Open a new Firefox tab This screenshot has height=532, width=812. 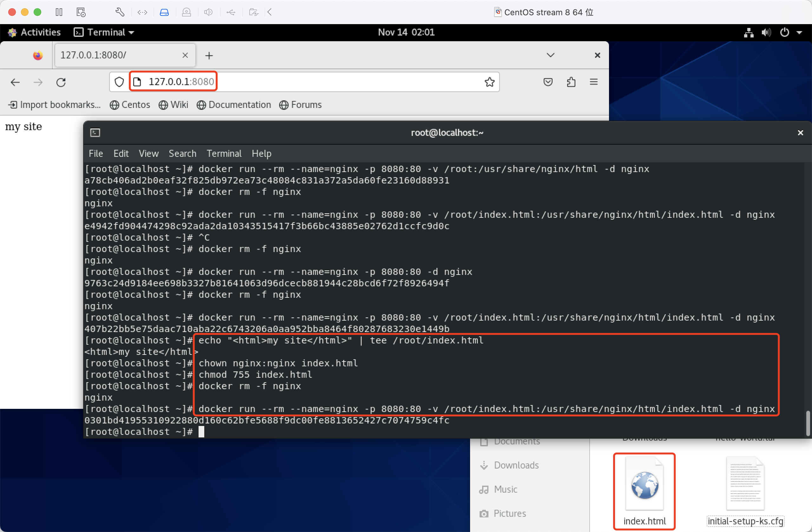(209, 55)
